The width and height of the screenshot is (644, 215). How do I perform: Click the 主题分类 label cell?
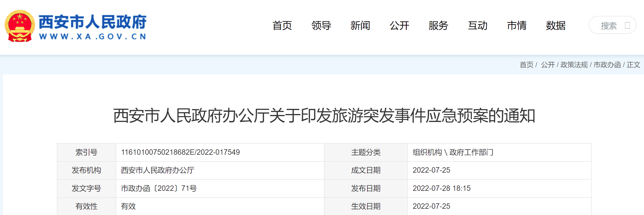point(366,152)
